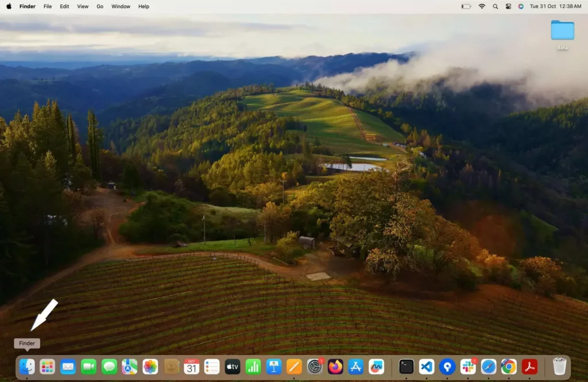
Task: Open Terminal from the Dock
Action: [x=407, y=366]
